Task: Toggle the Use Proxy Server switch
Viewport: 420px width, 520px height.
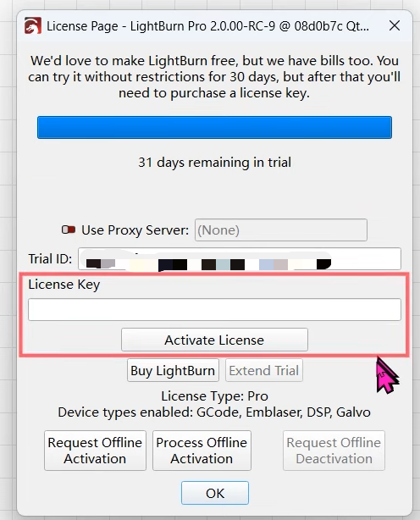Action: tap(69, 230)
